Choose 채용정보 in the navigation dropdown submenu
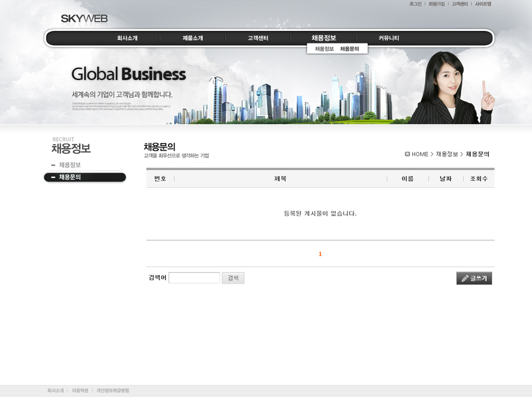This screenshot has height=399, width=532. pos(324,49)
